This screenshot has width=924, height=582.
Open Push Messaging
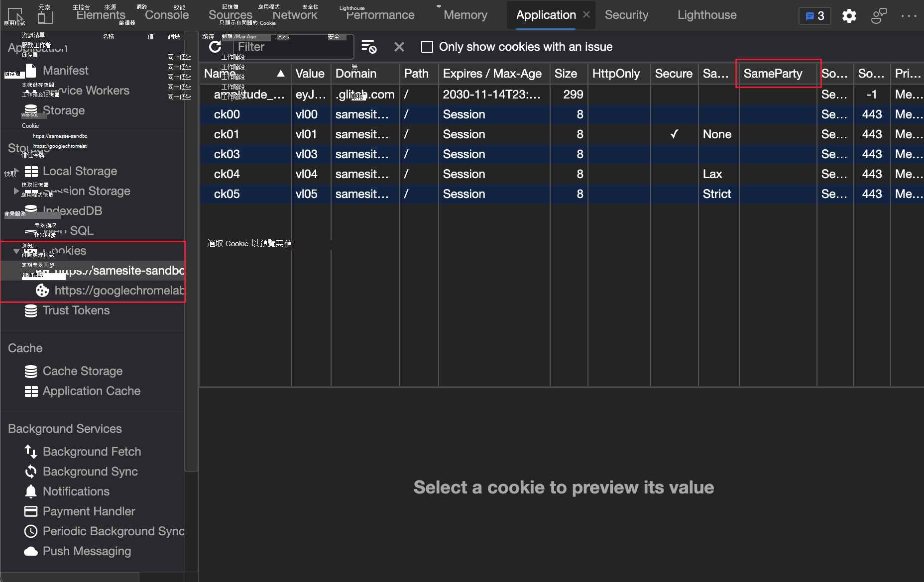pos(87,551)
